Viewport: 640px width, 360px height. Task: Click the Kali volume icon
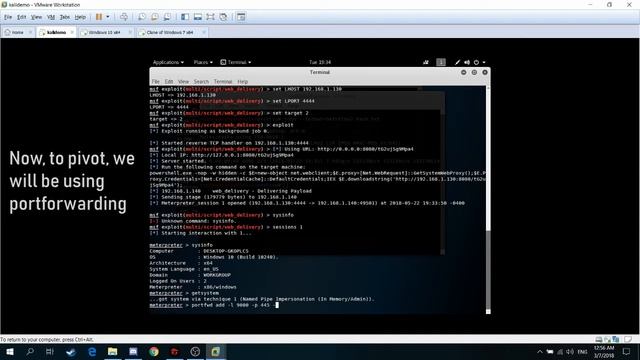[467, 62]
